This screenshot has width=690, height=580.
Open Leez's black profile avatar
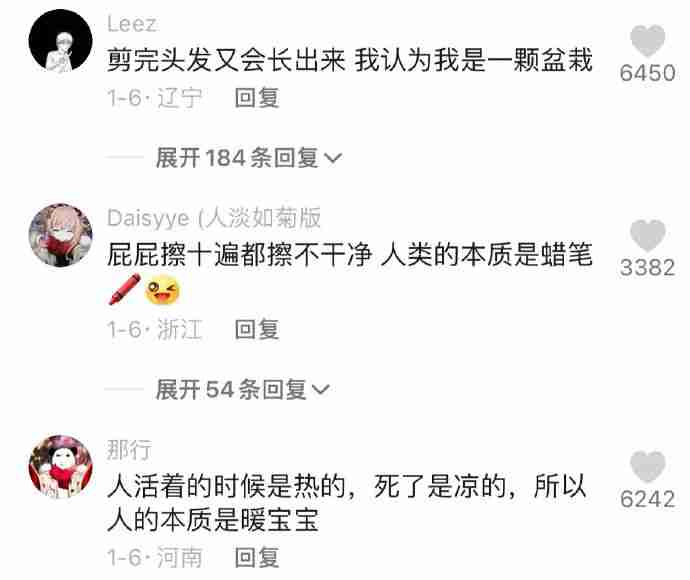coord(61,41)
